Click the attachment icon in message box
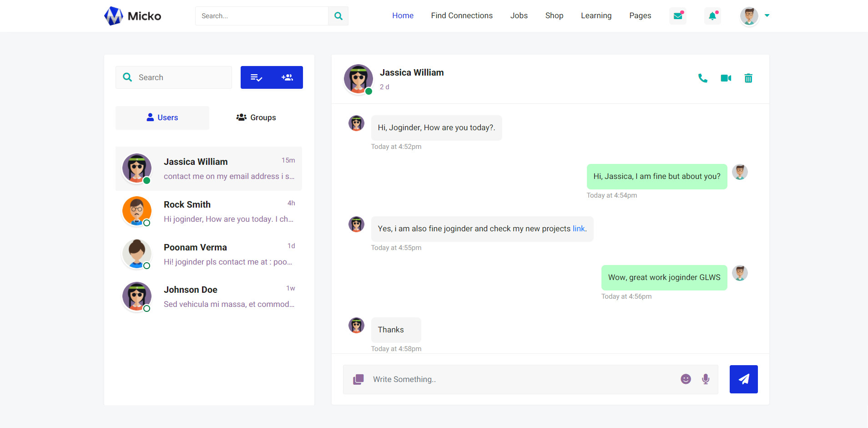 (358, 379)
